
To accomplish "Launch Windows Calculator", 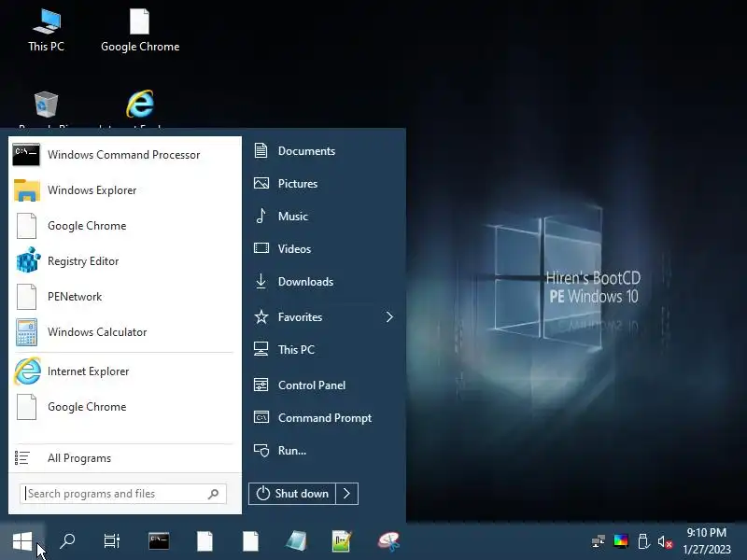I will [x=125, y=332].
